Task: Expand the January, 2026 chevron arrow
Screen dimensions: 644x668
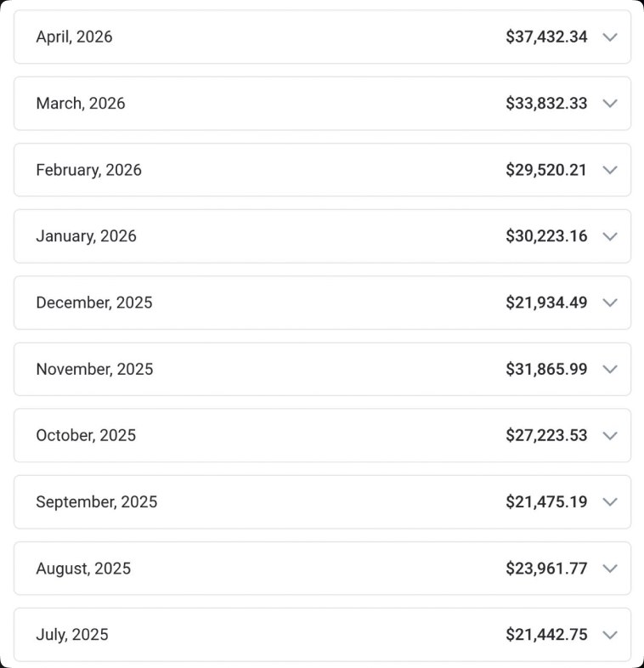Action: tap(610, 236)
